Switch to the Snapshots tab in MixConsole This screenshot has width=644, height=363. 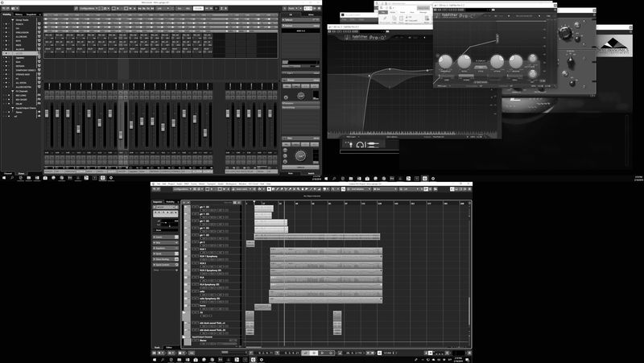[31, 14]
